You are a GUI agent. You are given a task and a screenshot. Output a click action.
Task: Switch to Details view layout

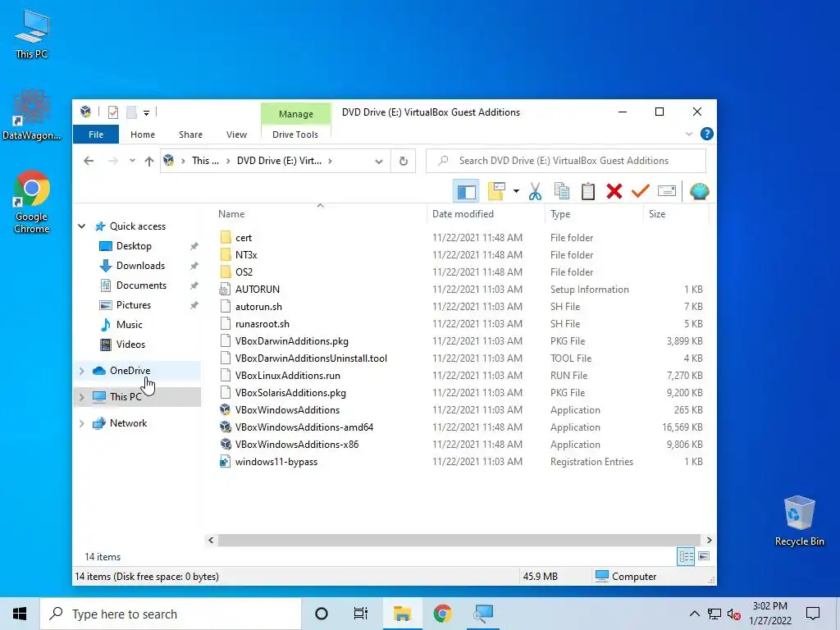(686, 557)
